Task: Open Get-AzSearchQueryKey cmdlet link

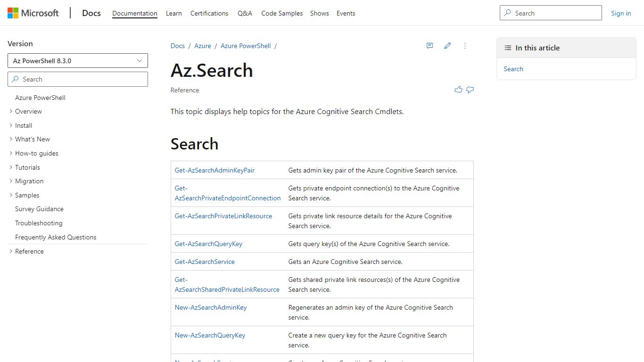Action: pos(208,244)
